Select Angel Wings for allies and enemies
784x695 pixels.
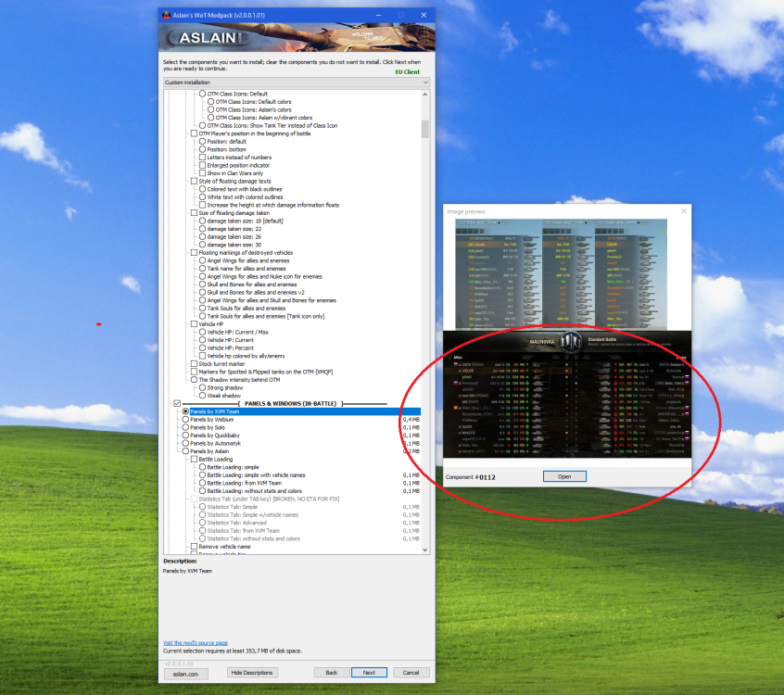point(203,260)
